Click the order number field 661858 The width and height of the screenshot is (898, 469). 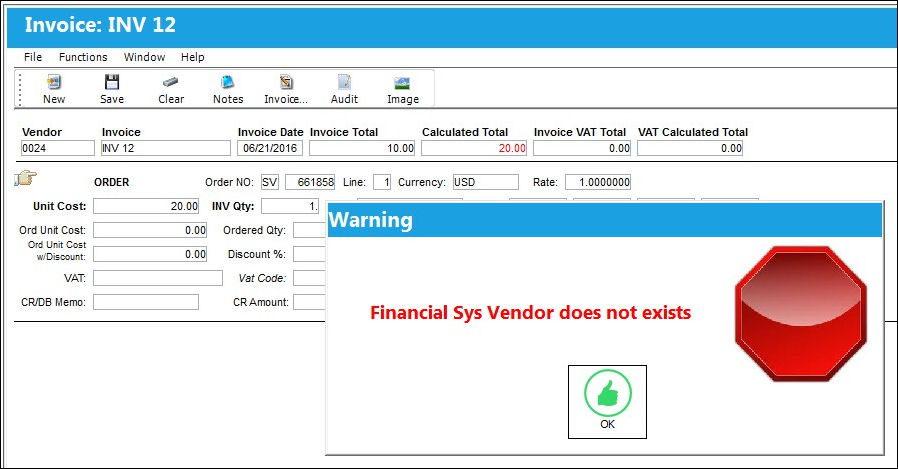(x=310, y=182)
